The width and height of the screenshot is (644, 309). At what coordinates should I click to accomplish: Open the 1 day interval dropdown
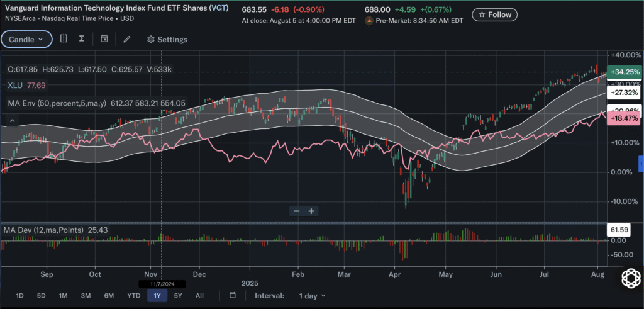[312, 295]
